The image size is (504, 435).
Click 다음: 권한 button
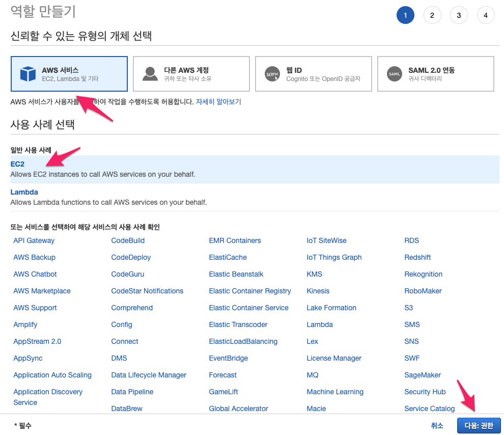[x=479, y=426]
